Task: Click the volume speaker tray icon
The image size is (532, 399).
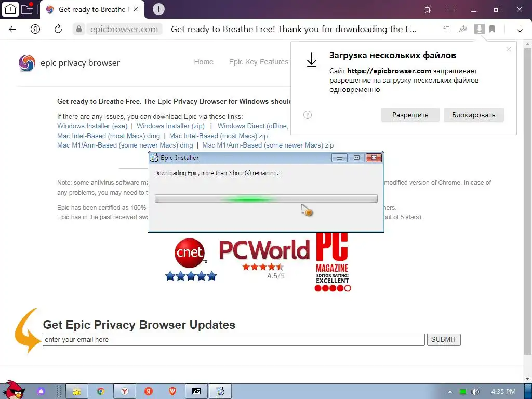Action: [475, 392]
